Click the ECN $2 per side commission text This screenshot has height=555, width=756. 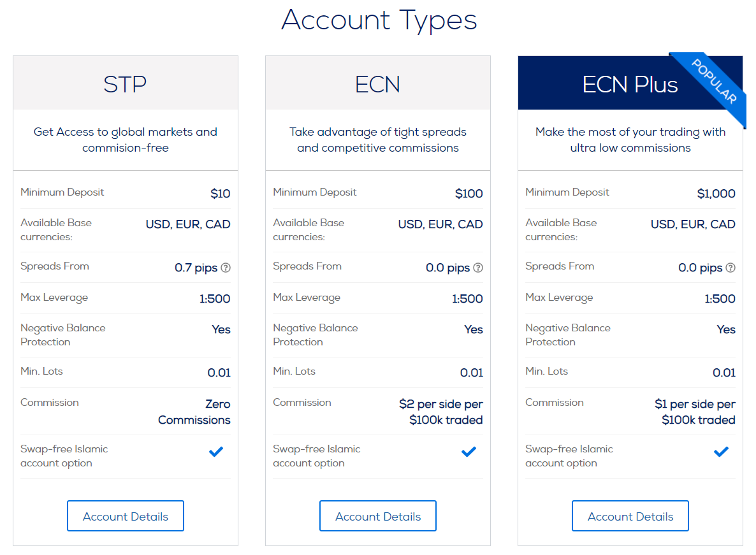441,412
